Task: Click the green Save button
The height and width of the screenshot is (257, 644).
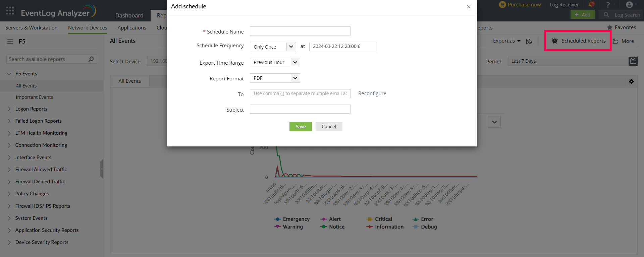Action: coord(301,127)
